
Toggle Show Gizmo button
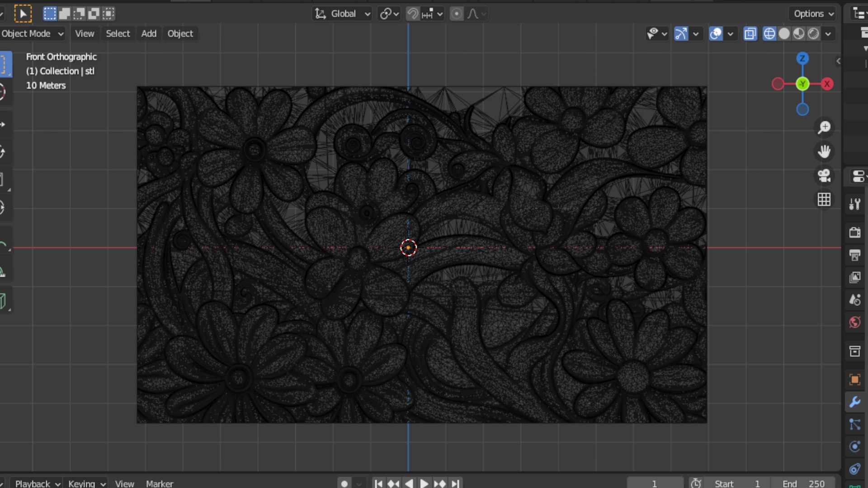point(681,34)
